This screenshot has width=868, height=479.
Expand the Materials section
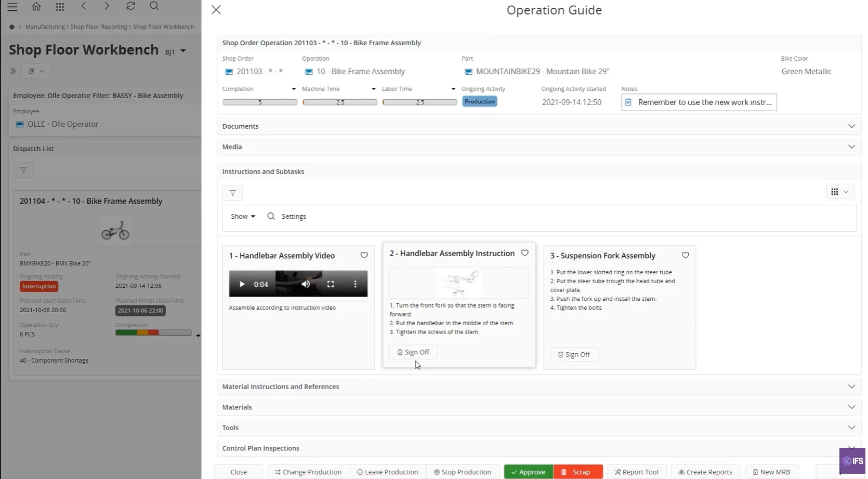point(539,407)
